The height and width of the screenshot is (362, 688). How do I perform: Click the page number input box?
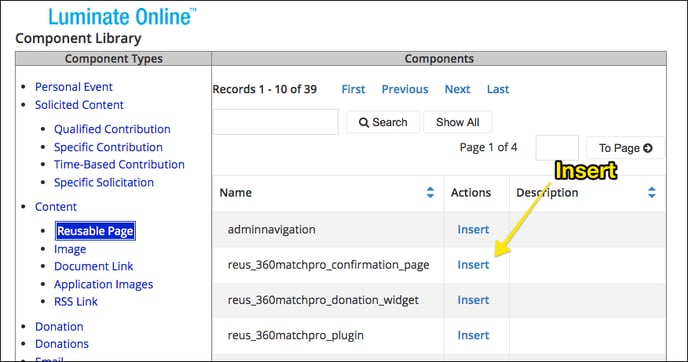[x=557, y=148]
